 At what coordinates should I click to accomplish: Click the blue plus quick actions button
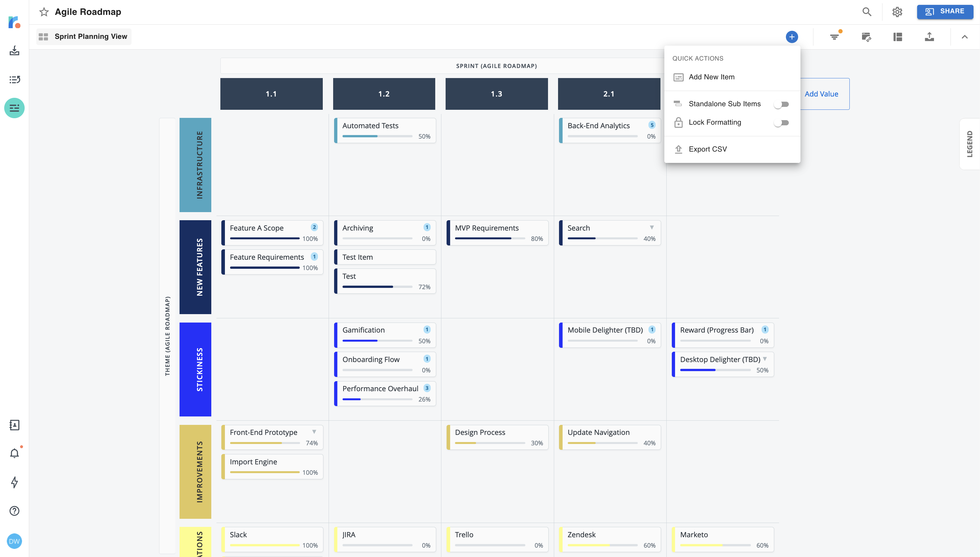pyautogui.click(x=792, y=37)
